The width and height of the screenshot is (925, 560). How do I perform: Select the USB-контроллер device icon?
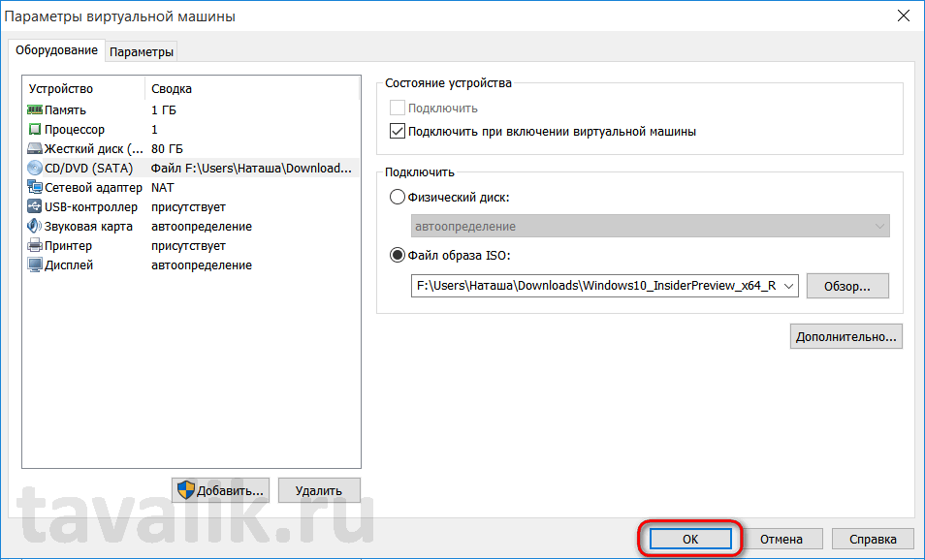(x=35, y=207)
